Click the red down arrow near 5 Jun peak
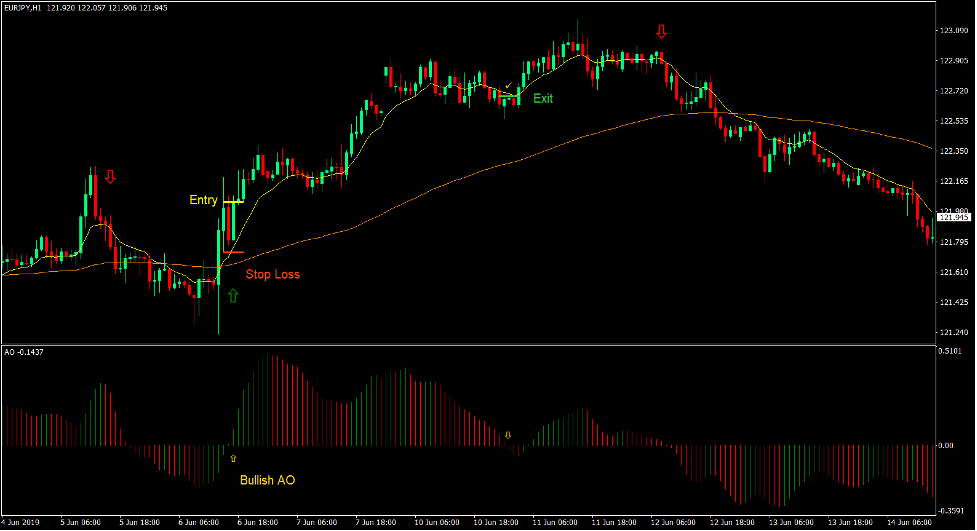This screenshot has width=977, height=531. click(110, 177)
